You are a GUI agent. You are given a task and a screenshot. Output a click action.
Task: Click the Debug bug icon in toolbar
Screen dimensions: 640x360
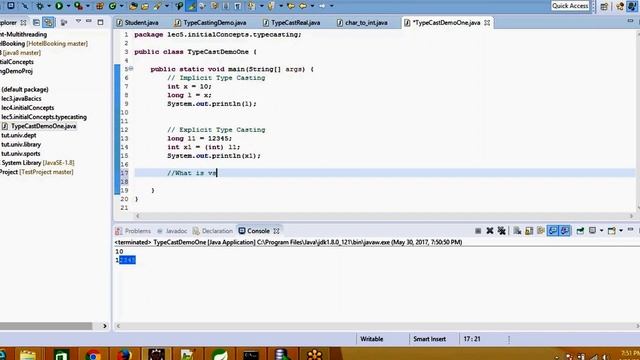point(40,6)
